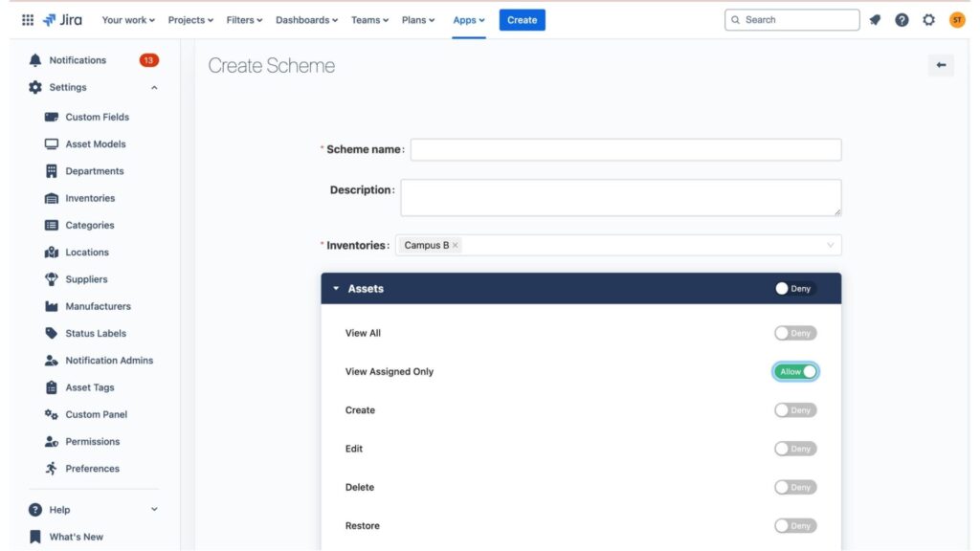Allow the Create permission for Assets
Viewport: 980px width, 551px height.
[x=795, y=409]
